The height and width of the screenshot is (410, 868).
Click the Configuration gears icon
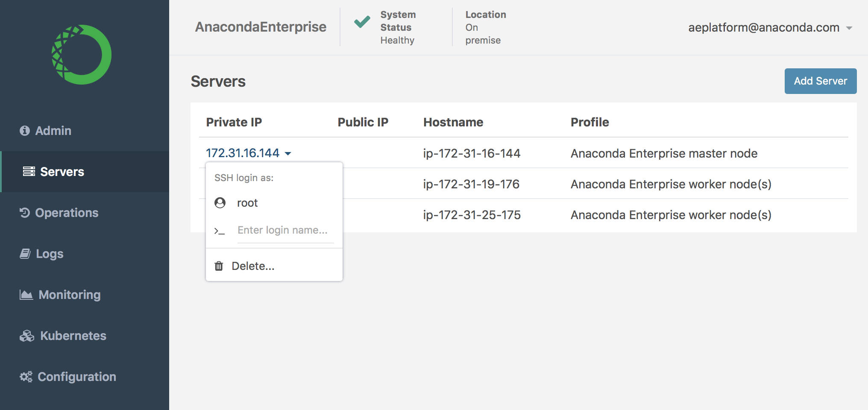[x=26, y=377]
